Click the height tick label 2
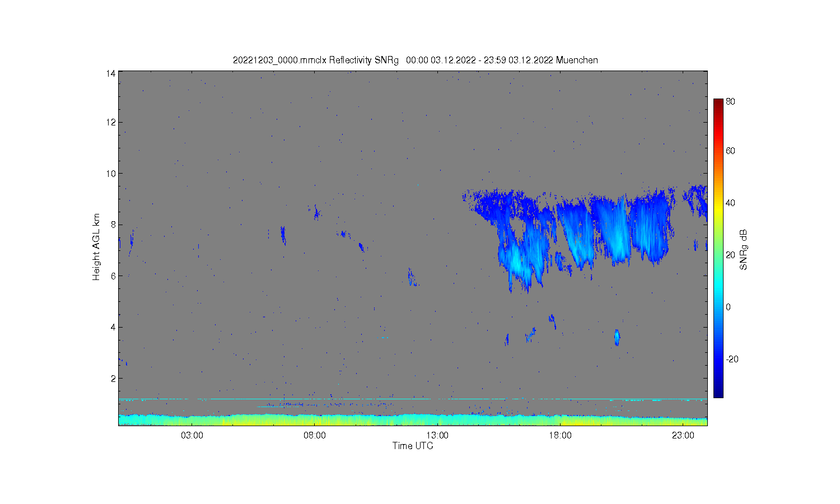The height and width of the screenshot is (504, 840). pos(113,379)
